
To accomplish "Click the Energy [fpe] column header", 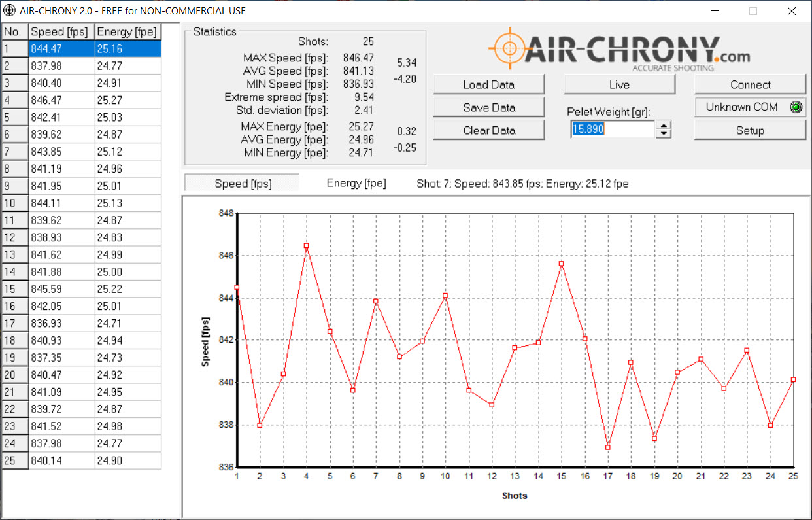I will coord(128,31).
